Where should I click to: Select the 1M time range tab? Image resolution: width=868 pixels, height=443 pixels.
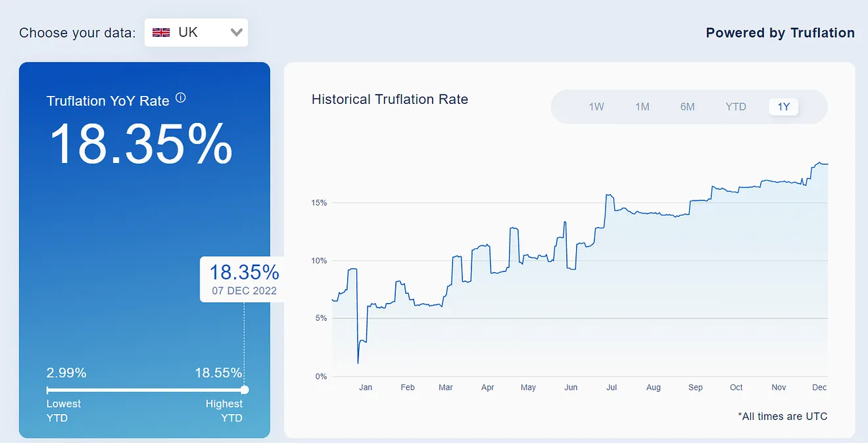(642, 106)
